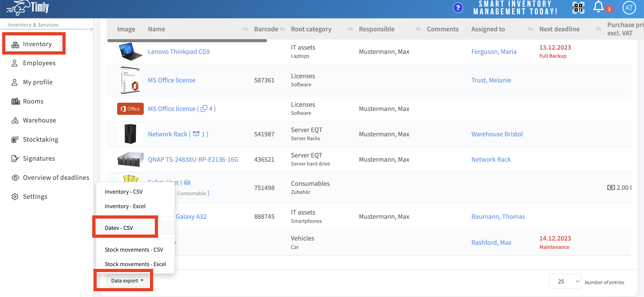
Task: Open the Settings section
Action: 35,196
